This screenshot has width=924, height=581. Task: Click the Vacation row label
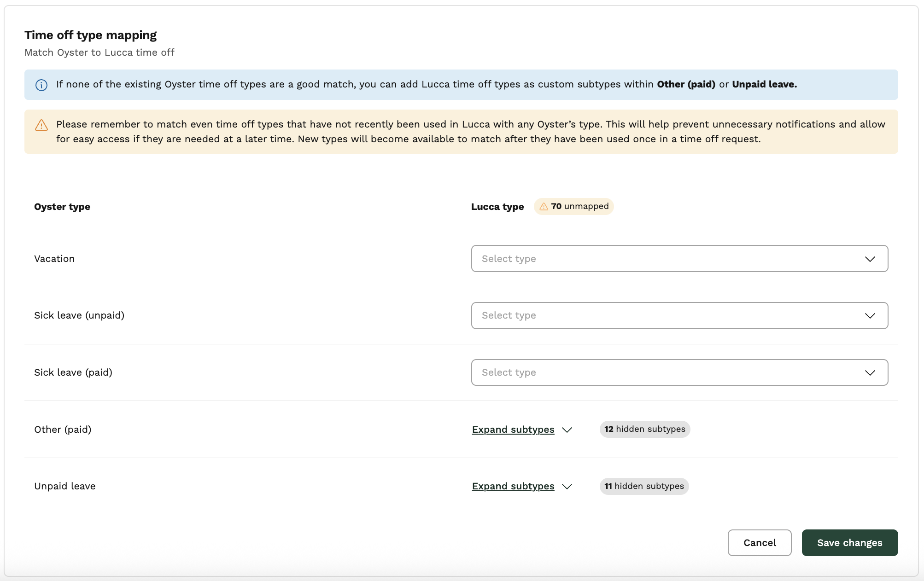[x=54, y=259]
